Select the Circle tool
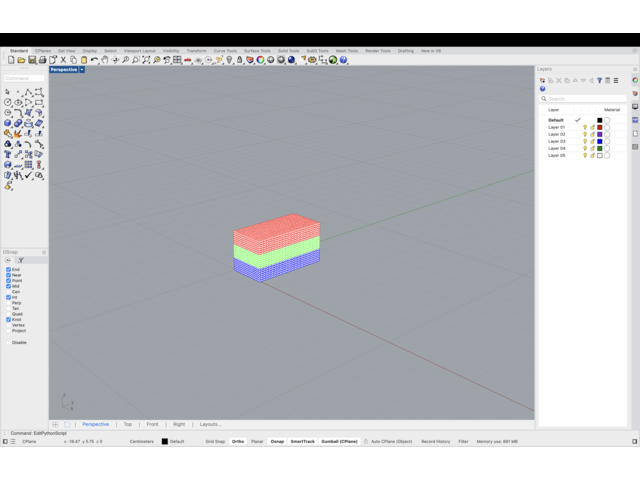The image size is (640, 480). click(x=8, y=102)
